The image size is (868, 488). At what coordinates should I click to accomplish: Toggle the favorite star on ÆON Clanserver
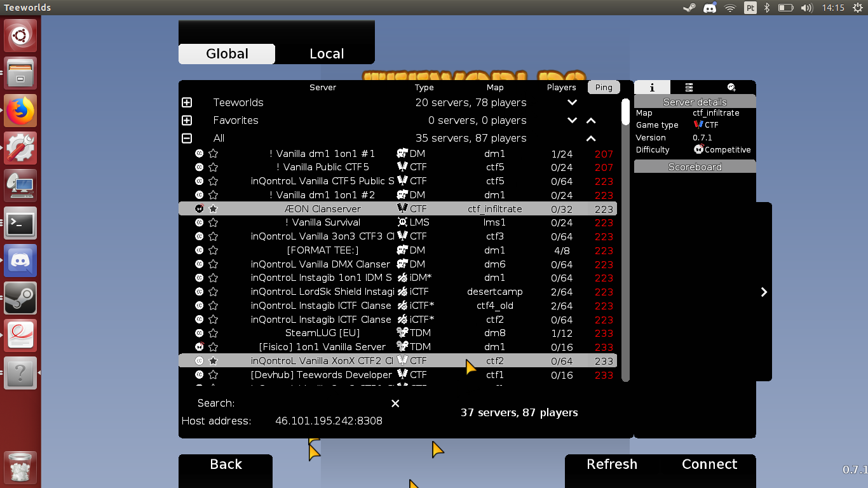214,208
